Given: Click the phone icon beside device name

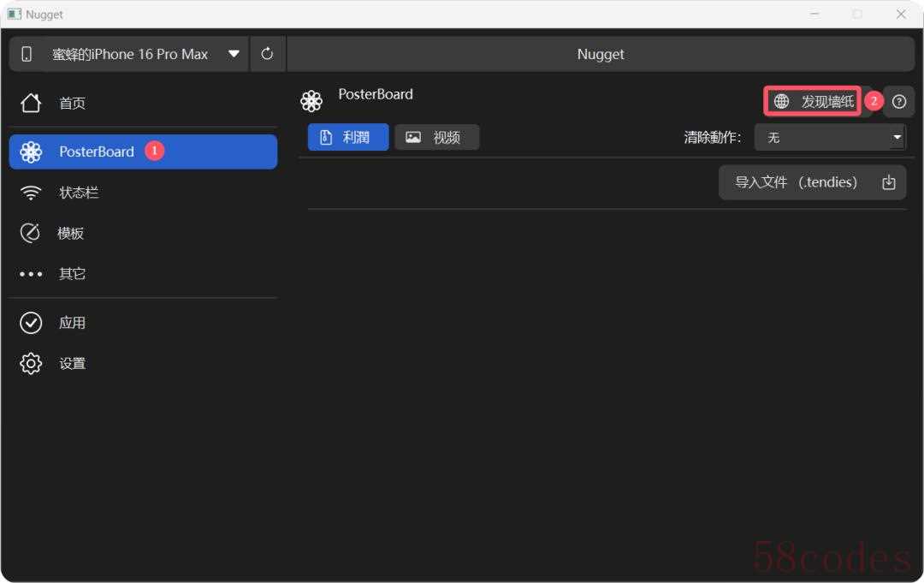Looking at the screenshot, I should (x=27, y=54).
